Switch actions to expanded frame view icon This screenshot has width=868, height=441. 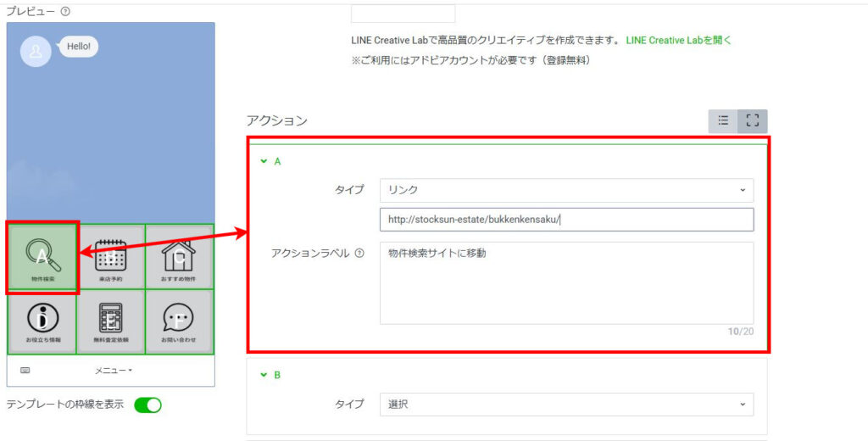pos(752,121)
